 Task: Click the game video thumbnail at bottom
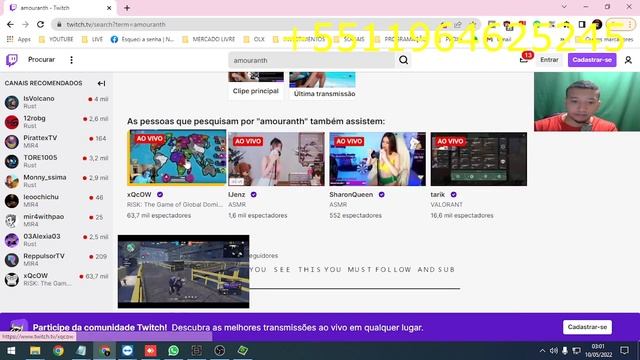(x=184, y=271)
